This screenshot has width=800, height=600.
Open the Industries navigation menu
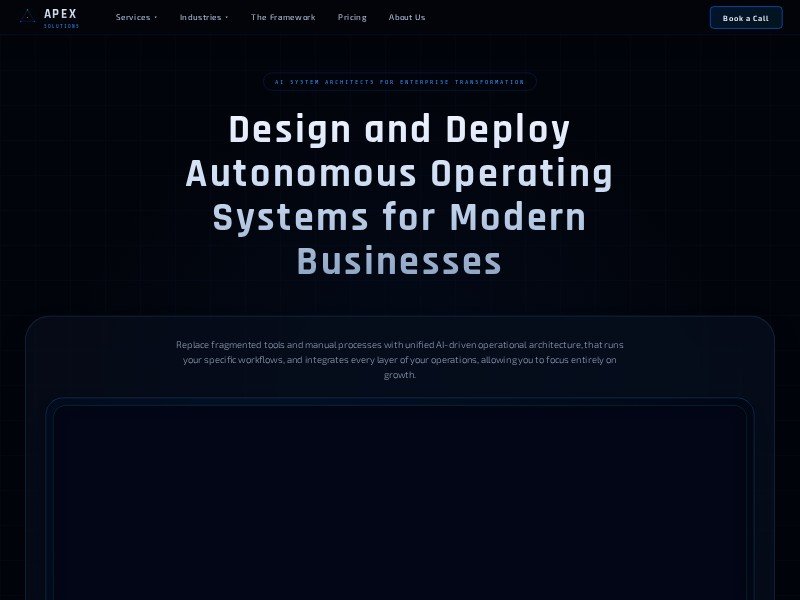coord(200,17)
